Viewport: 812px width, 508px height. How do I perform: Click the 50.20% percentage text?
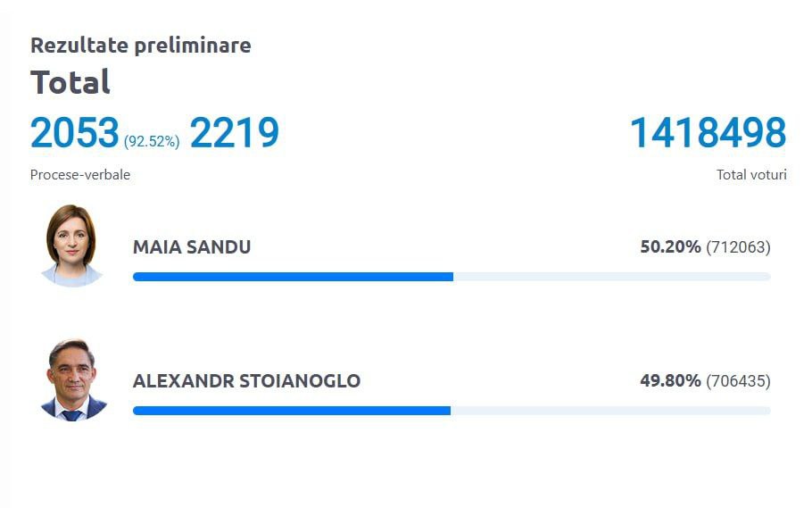coord(670,246)
